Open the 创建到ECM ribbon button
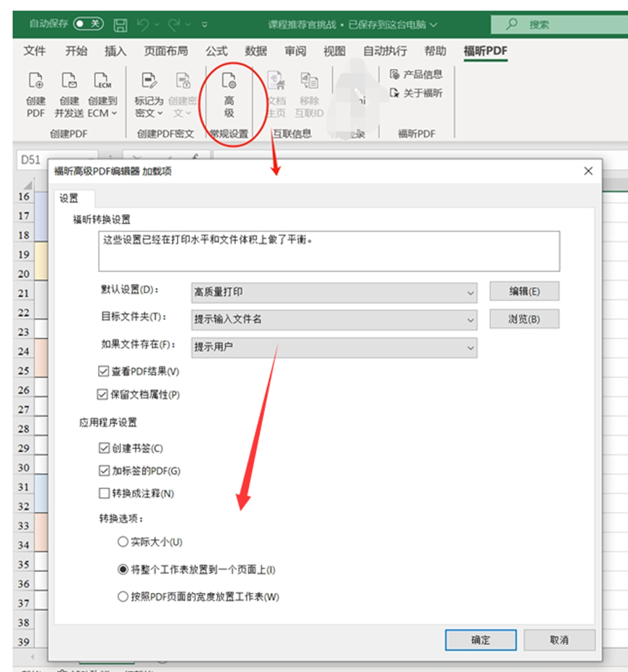The width and height of the screenshot is (628, 672). click(x=102, y=81)
